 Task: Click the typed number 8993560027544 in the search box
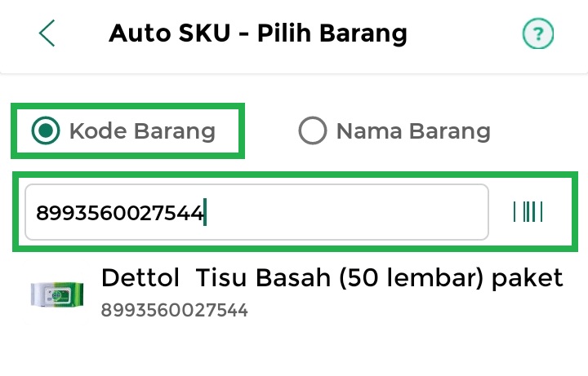point(119,213)
